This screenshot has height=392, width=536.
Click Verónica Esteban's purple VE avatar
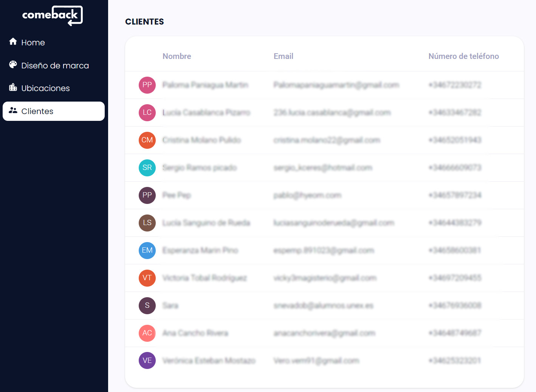[x=147, y=360]
